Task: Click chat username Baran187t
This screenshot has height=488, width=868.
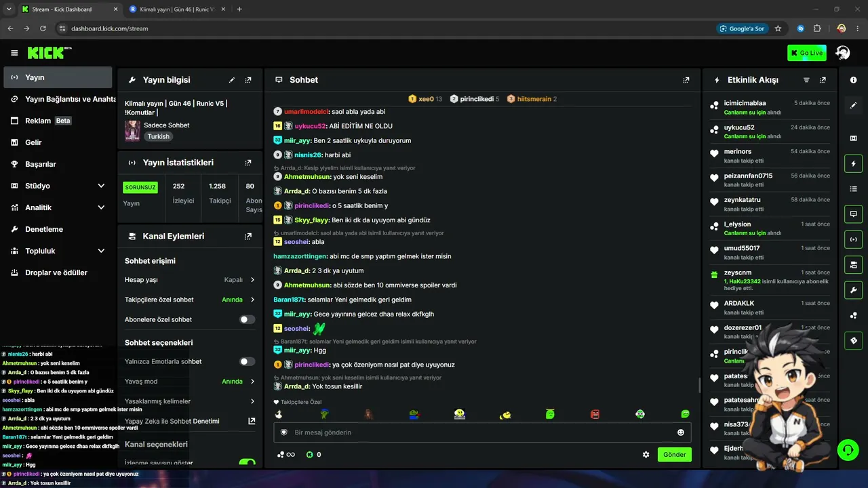Action: [290, 300]
